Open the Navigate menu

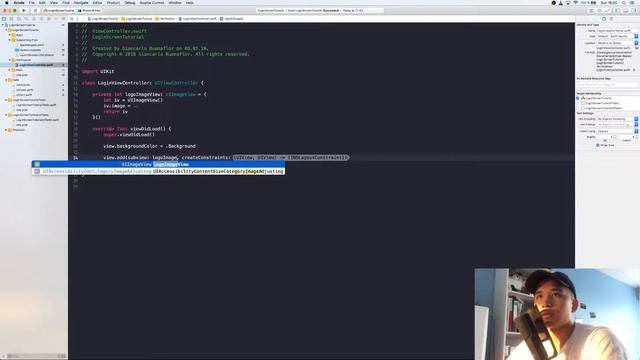[x=81, y=2]
